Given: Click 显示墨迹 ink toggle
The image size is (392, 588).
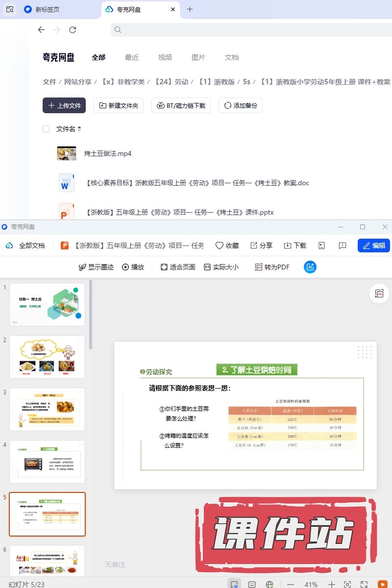Looking at the screenshot, I should coord(83,267).
